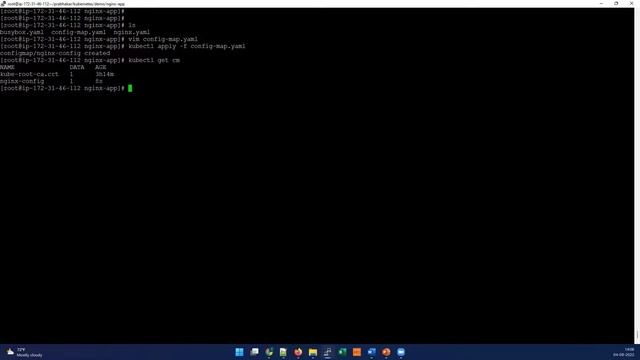Screen dimensions: 640x360
Task: Click the active PuTTY terminal taskbar icon
Action: (327, 352)
